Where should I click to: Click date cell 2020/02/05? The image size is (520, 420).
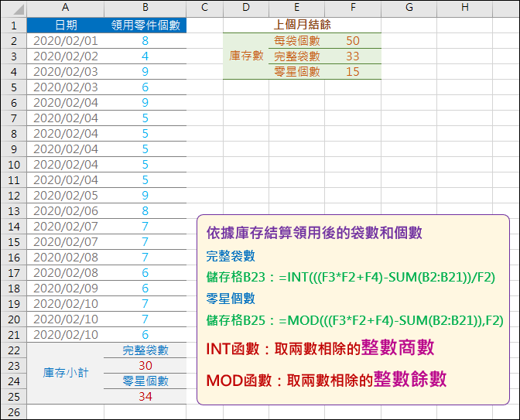(x=65, y=196)
